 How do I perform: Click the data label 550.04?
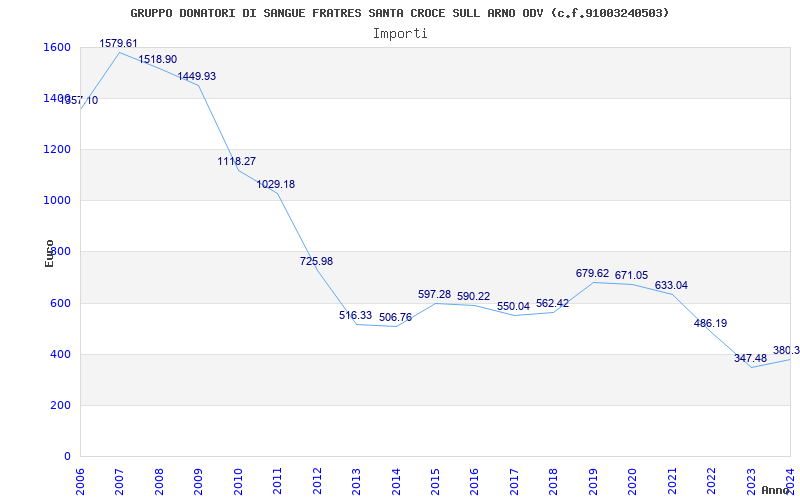coord(513,307)
